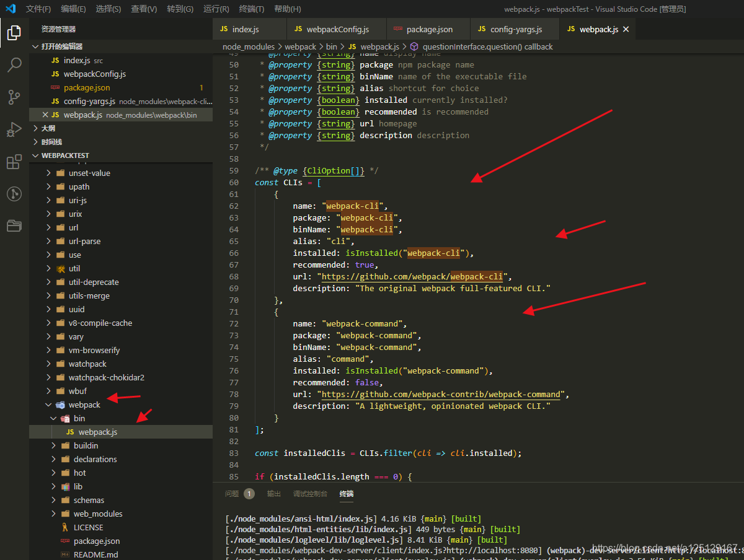Switch to the 输出 panel tab

point(274,494)
